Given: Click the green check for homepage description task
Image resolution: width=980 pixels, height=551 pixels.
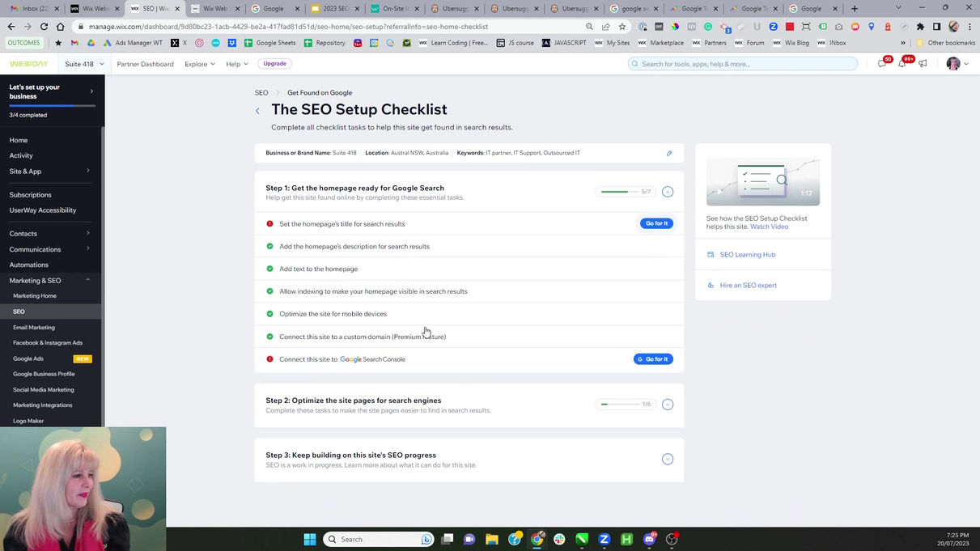Looking at the screenshot, I should coord(269,246).
